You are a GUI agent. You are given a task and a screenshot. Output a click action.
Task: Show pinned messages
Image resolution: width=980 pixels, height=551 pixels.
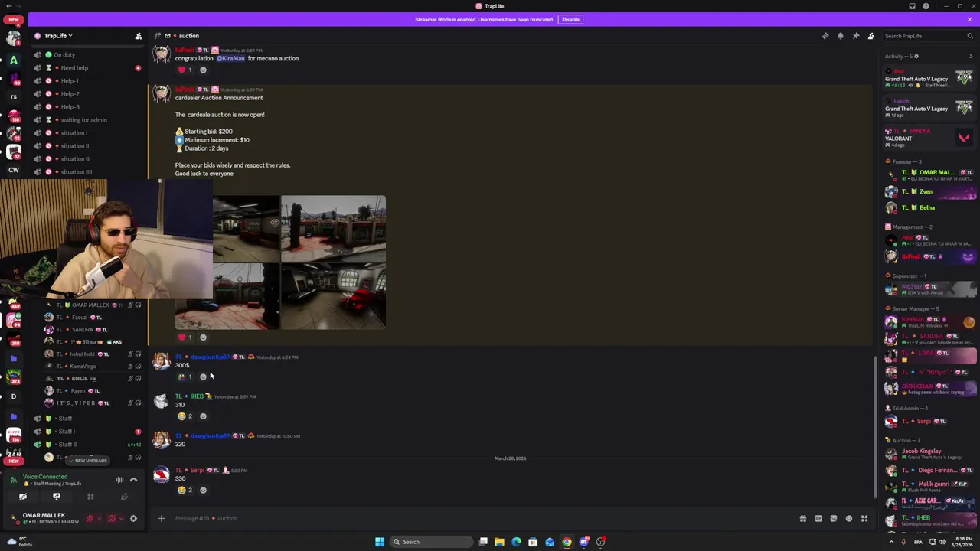855,36
